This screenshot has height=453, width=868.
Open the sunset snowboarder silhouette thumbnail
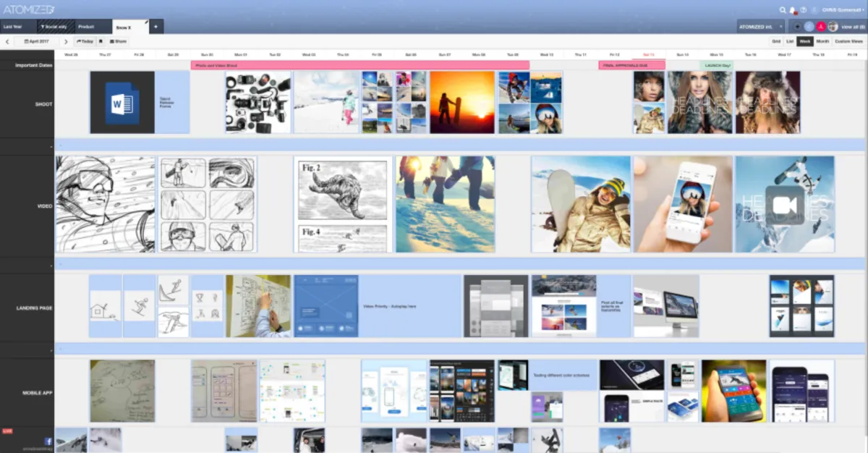click(x=462, y=102)
